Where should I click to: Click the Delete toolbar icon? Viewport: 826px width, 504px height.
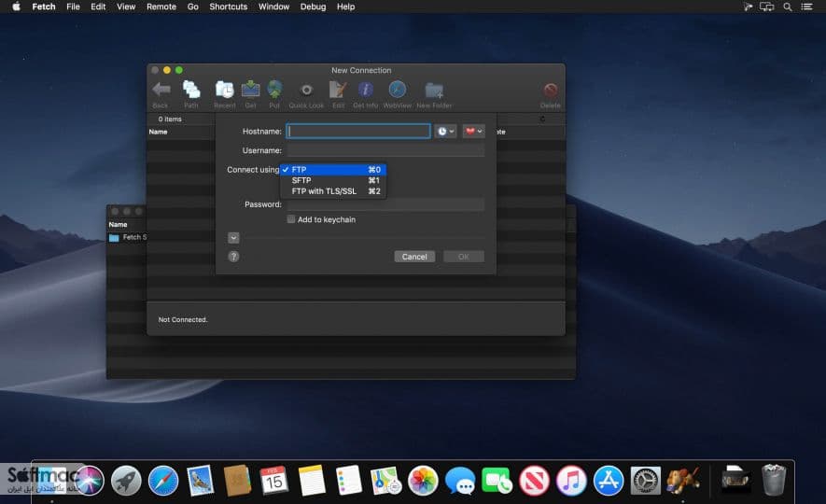(x=550, y=90)
